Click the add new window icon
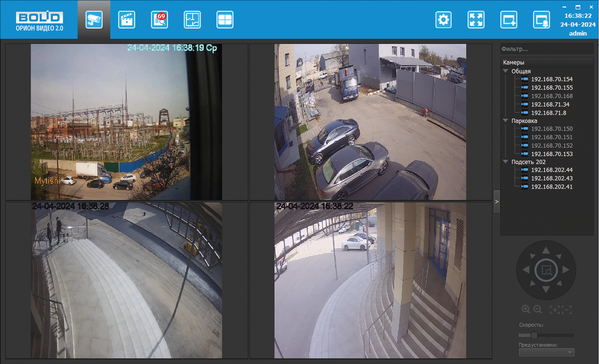The height and width of the screenshot is (364, 599). pos(509,20)
